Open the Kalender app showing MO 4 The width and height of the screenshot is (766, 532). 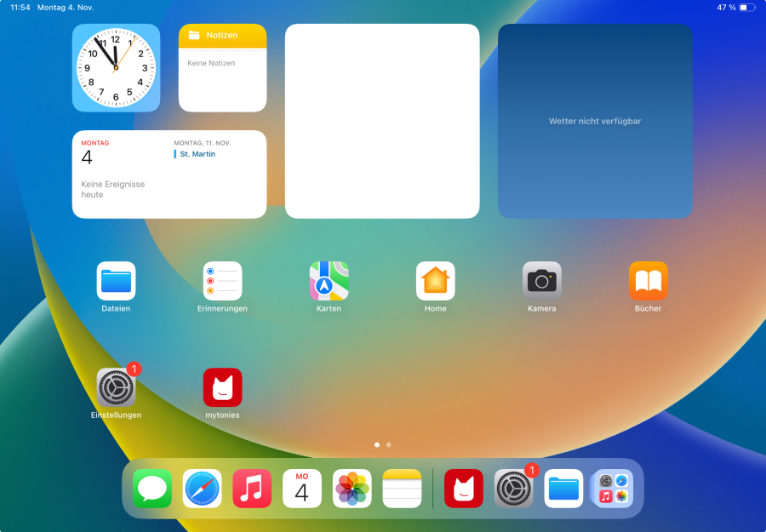click(301, 488)
